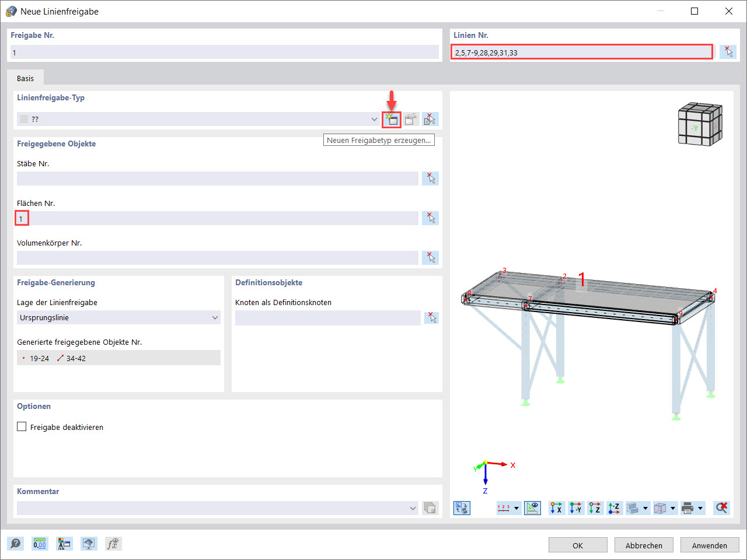Focus the Flächen Nr. input field
This screenshot has width=747, height=560.
pyautogui.click(x=218, y=218)
